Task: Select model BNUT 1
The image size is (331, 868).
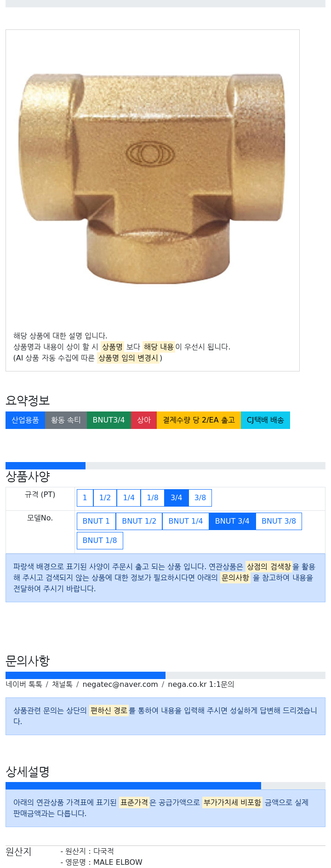Action: [x=96, y=521]
